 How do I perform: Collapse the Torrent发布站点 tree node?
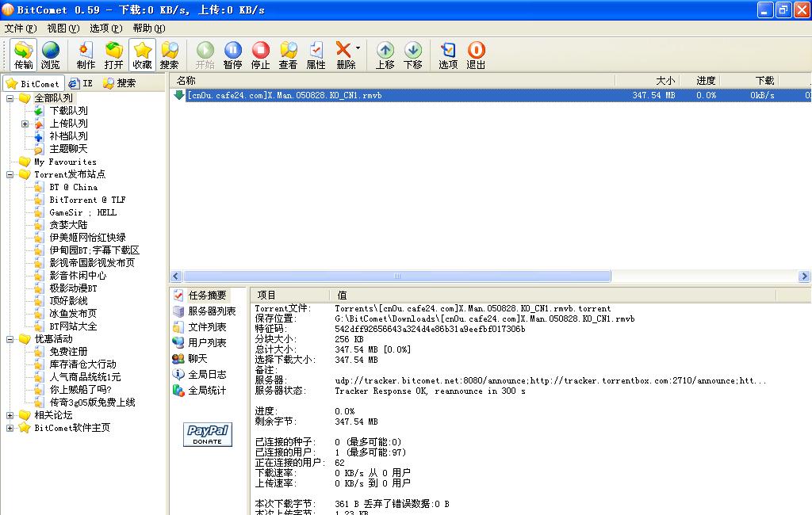tap(10, 174)
